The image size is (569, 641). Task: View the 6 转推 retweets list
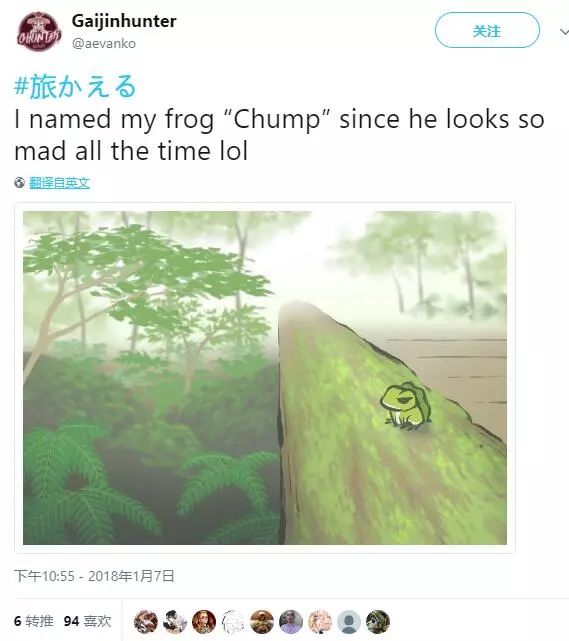[34, 621]
